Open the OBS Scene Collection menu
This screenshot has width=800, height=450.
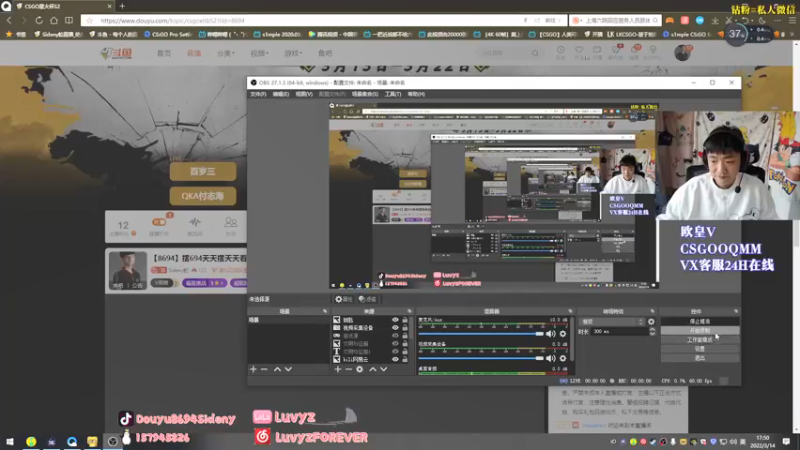point(365,94)
